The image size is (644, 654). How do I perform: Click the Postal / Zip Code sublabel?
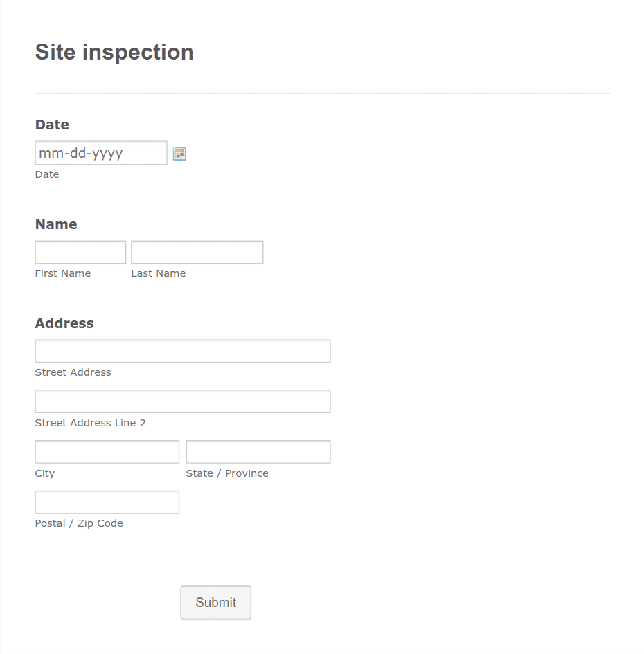[x=80, y=523]
